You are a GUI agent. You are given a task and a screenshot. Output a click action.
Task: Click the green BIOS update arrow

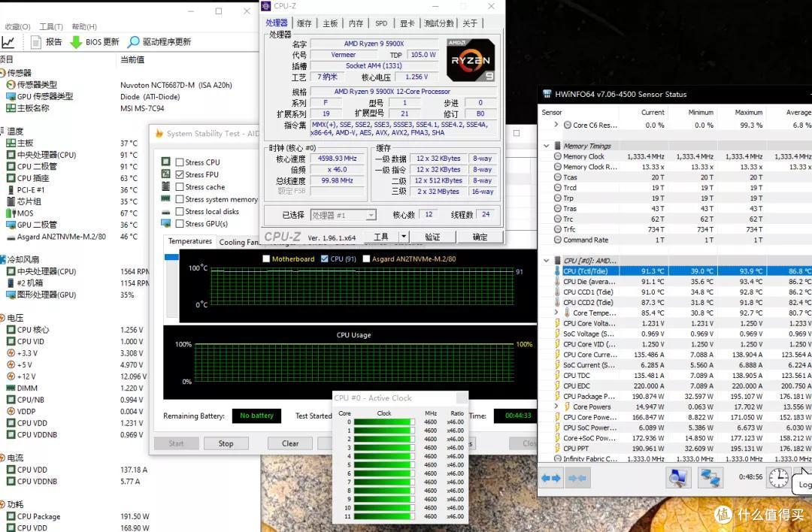point(76,42)
